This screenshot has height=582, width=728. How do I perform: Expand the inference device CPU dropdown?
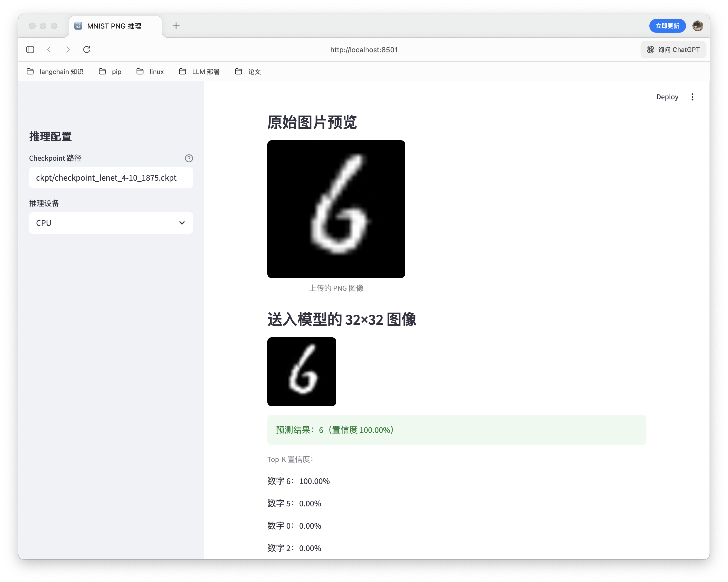click(x=111, y=223)
